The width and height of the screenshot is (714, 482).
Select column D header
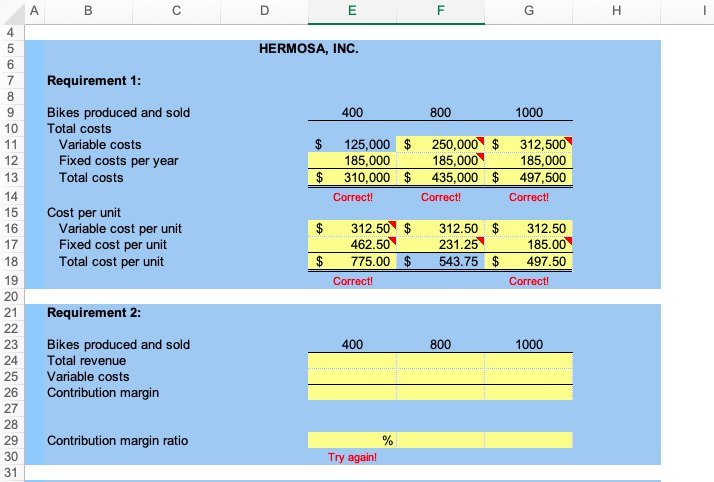[264, 11]
